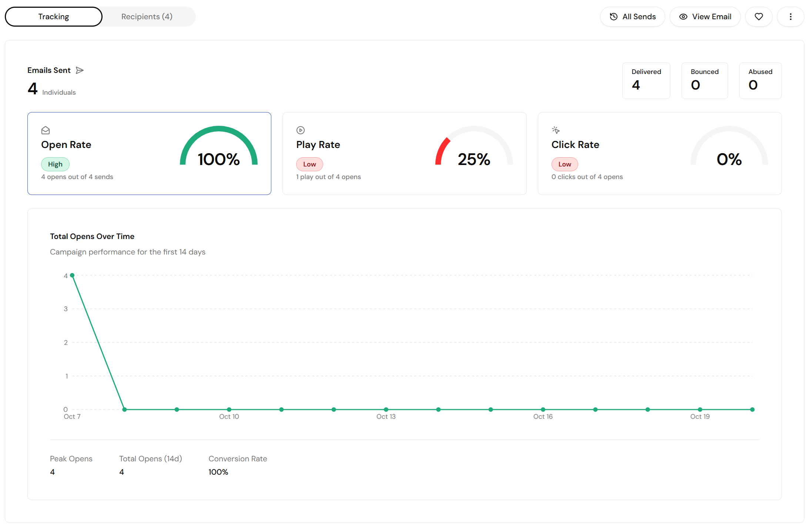Click the Delivered count box
This screenshot has height=532, width=811.
click(646, 81)
